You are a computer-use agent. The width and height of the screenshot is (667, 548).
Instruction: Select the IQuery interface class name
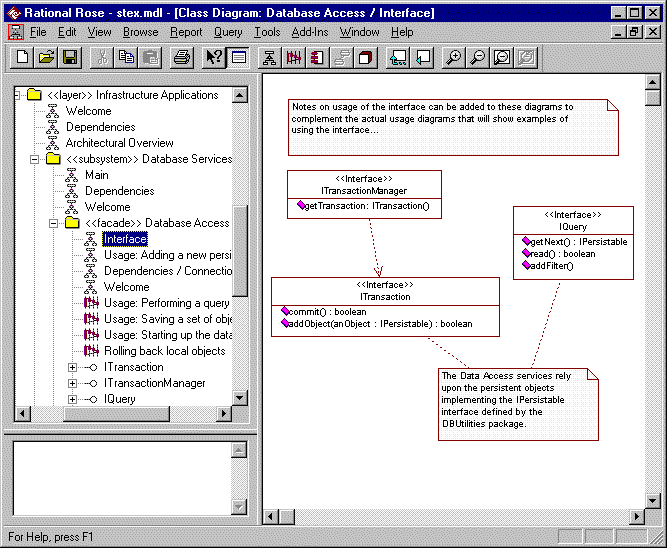573,227
